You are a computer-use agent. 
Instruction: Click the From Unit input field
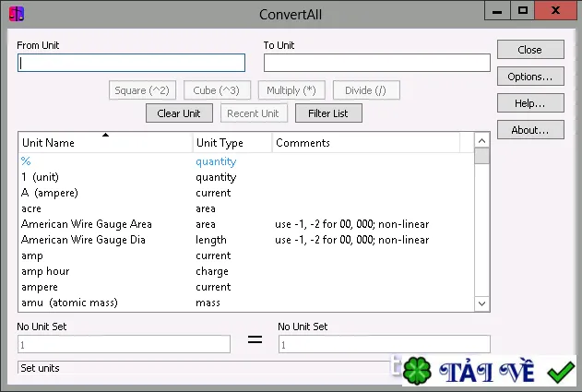pos(131,63)
